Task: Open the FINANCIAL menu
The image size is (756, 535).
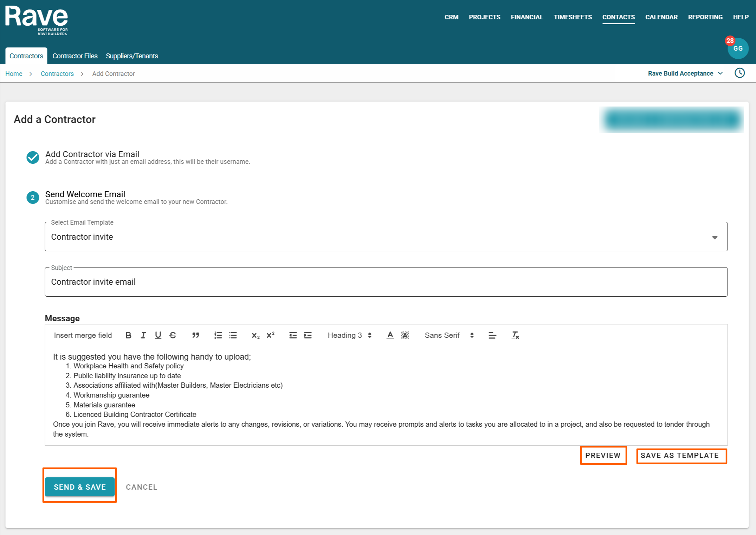Action: tap(526, 17)
